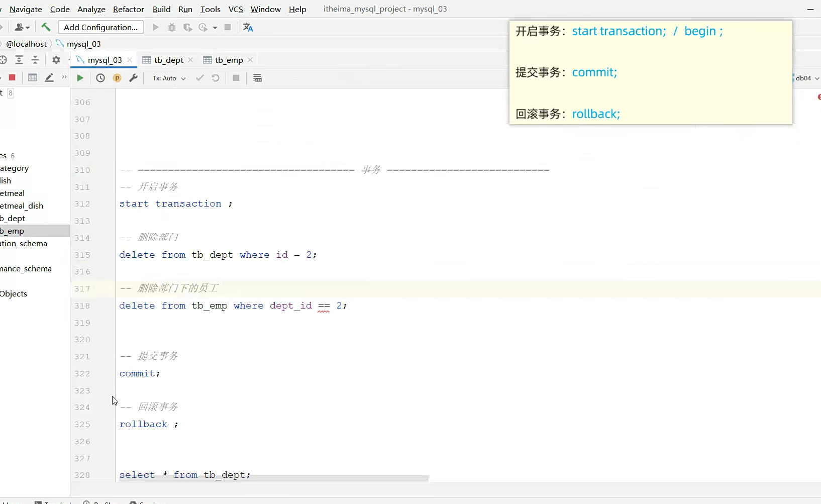Click Add Configuration... button
The width and height of the screenshot is (821, 504).
click(101, 27)
